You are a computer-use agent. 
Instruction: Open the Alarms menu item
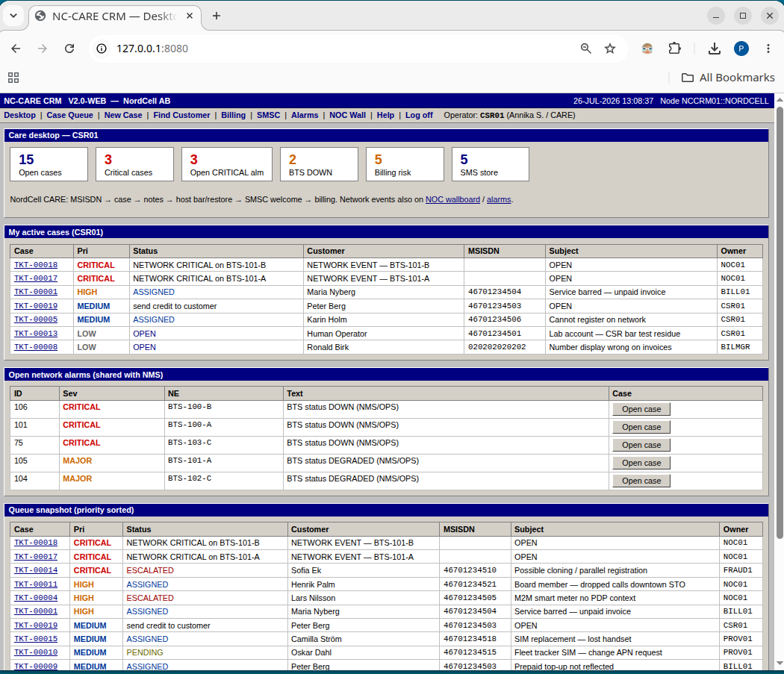click(305, 115)
